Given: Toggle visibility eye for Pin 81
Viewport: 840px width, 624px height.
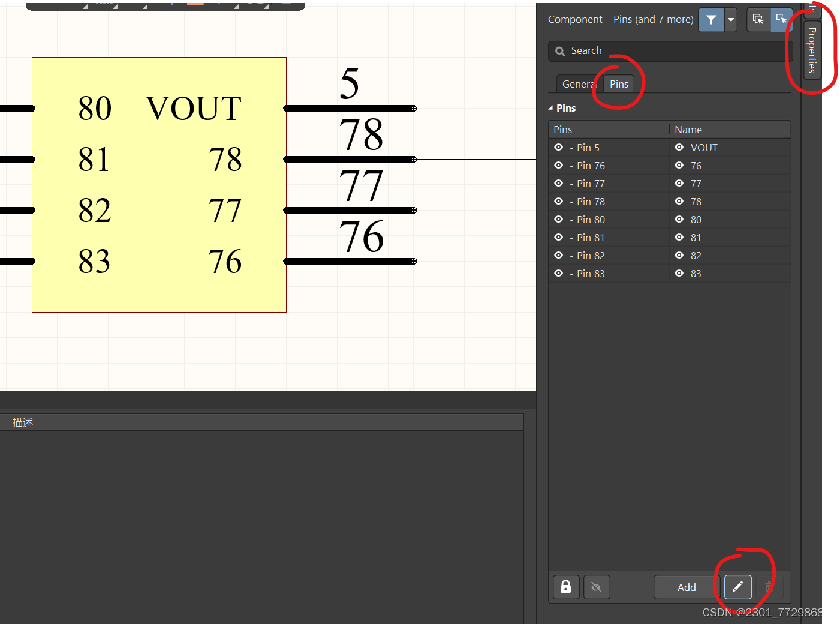Looking at the screenshot, I should (x=559, y=238).
